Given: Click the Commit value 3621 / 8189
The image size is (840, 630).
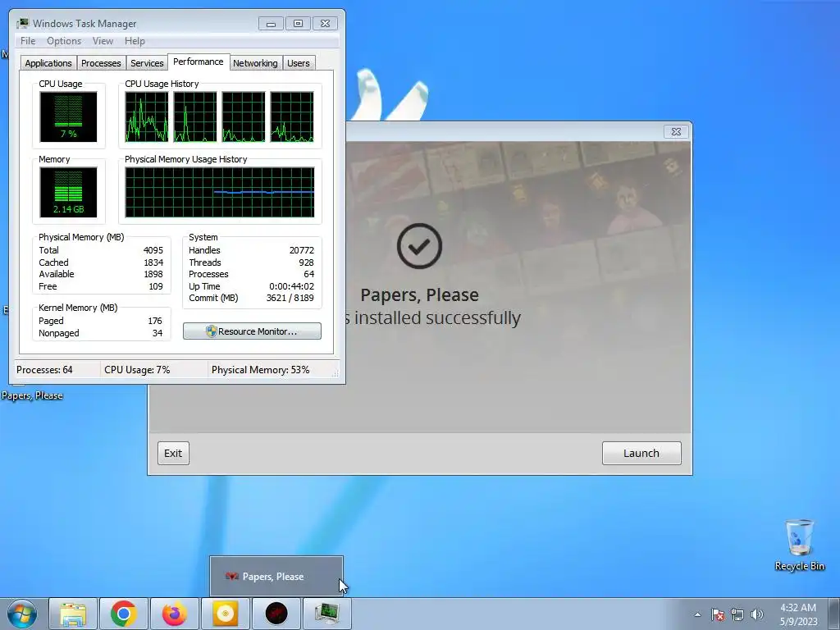Looking at the screenshot, I should 290,298.
